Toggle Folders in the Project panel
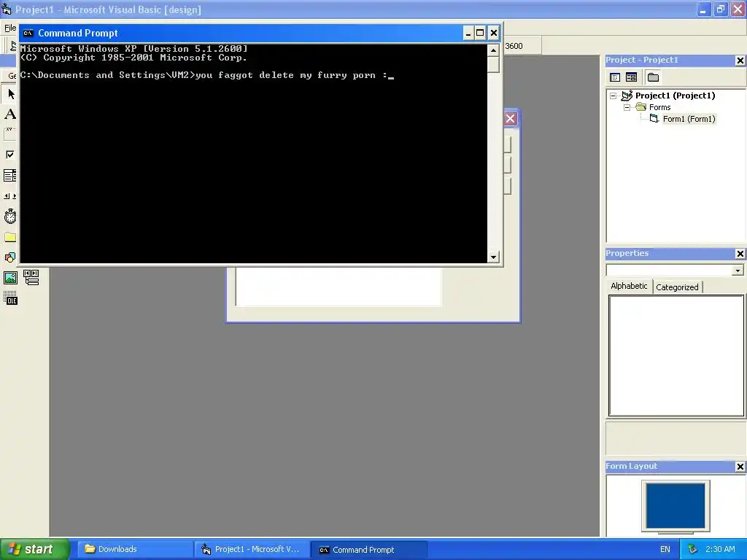Image resolution: width=747 pixels, height=560 pixels. pos(653,77)
